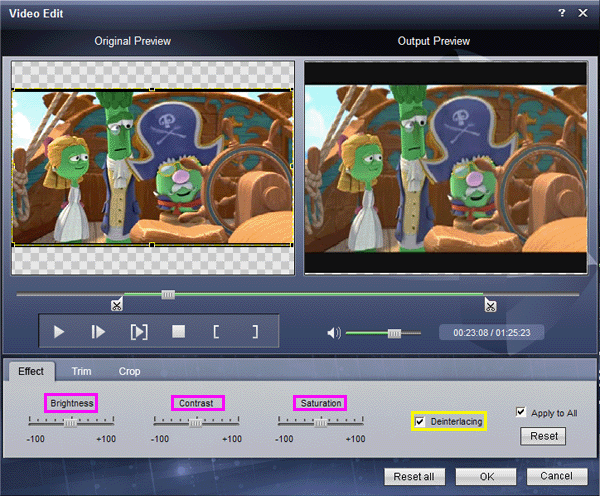Viewport: 600px width, 496px height.
Task: Click Reset all button
Action: [414, 476]
